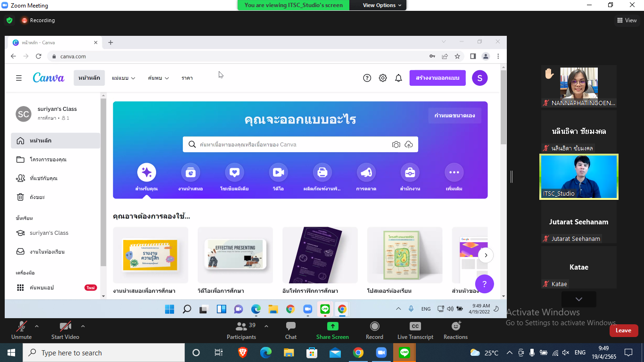
Task: Select the print products category icon
Action: pos(322,173)
